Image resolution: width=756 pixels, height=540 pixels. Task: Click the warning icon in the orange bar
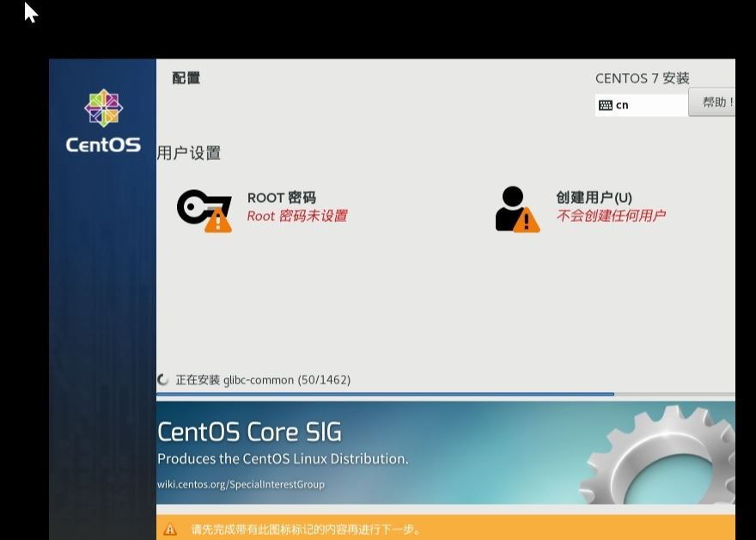[x=170, y=530]
